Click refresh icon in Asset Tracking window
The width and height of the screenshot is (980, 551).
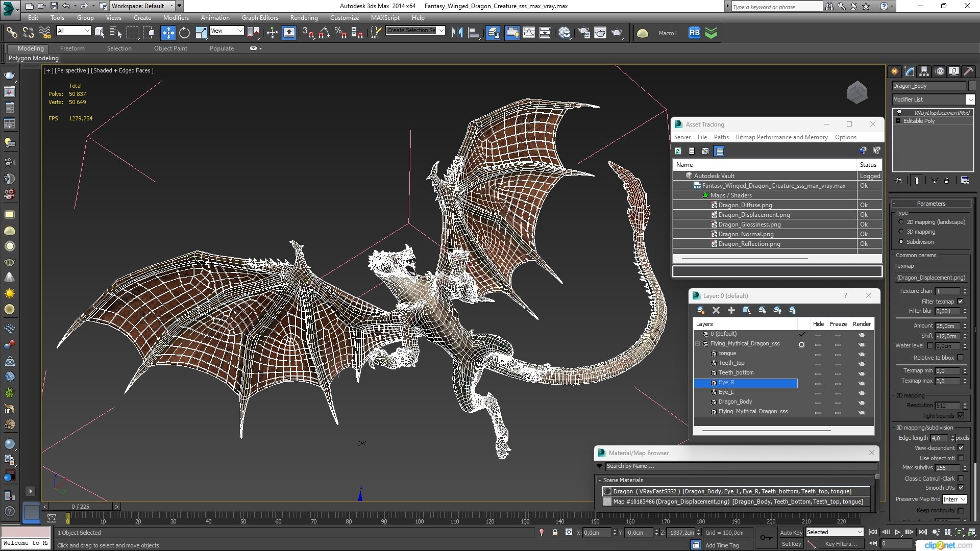click(678, 151)
